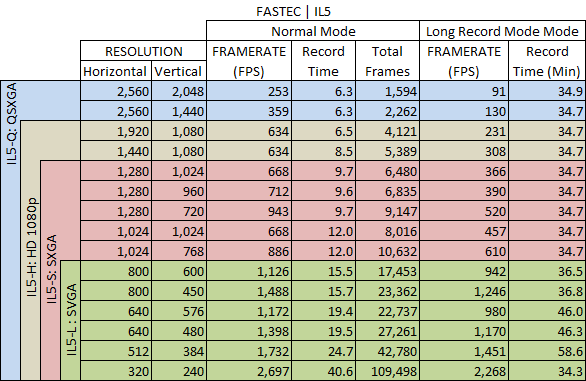This screenshot has height=381, width=586.
Task: Click the FASTEC | IL5 title
Action: 293,12
